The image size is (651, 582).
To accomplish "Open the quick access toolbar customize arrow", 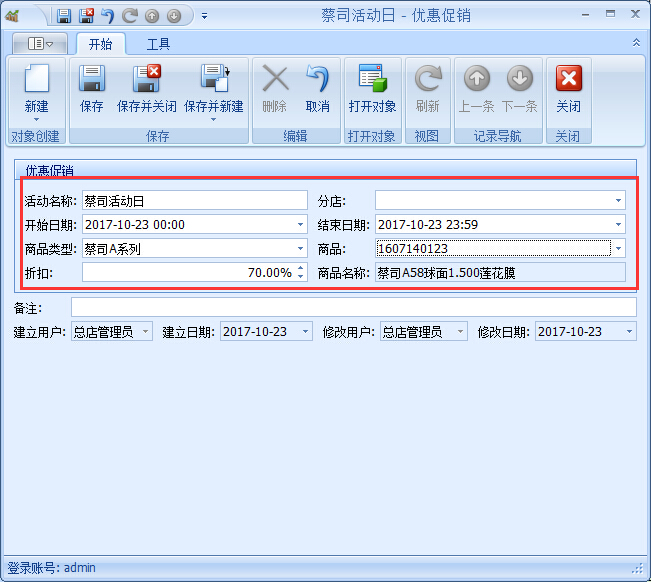I will pos(204,16).
